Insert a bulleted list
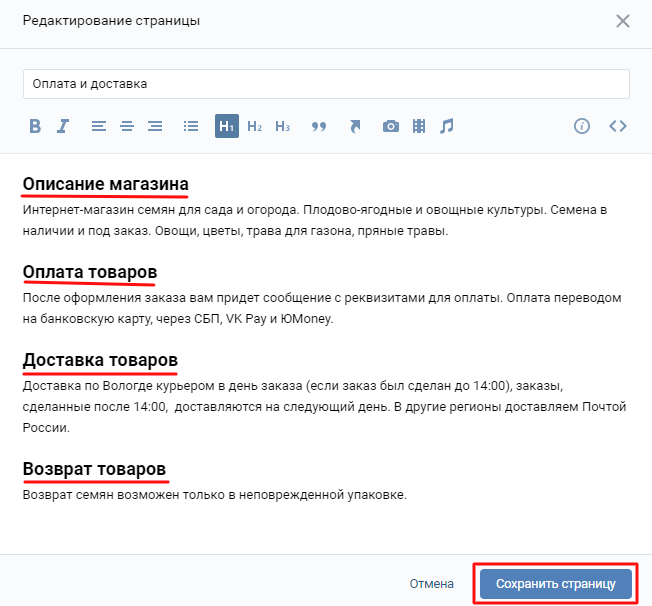The image size is (652, 606). (191, 126)
